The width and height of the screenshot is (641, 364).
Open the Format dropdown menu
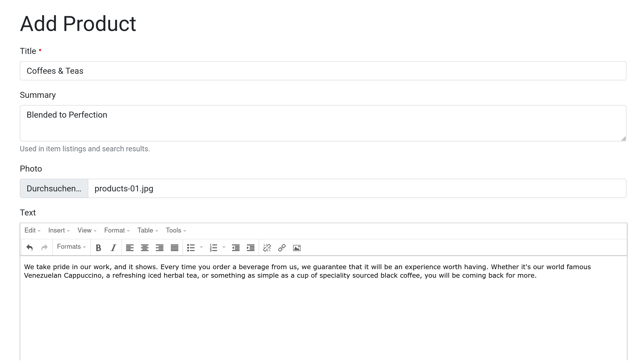tap(117, 230)
